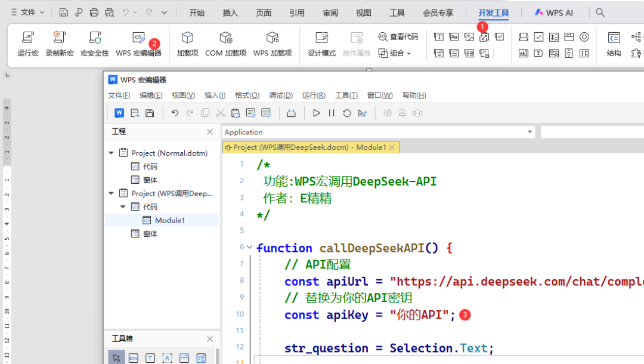The image size is (644, 364).
Task: Click the W return-to-WPS icon in editor toolbar
Action: [119, 113]
